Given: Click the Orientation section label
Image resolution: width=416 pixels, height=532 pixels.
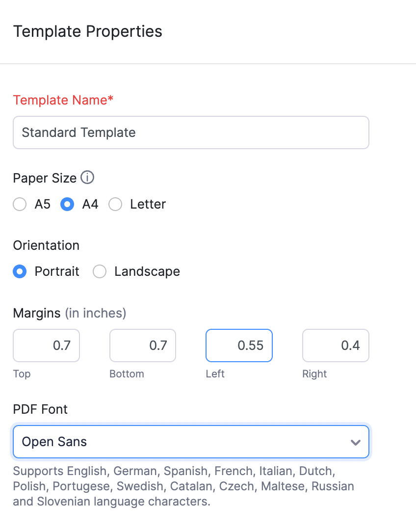Looking at the screenshot, I should (x=46, y=245).
